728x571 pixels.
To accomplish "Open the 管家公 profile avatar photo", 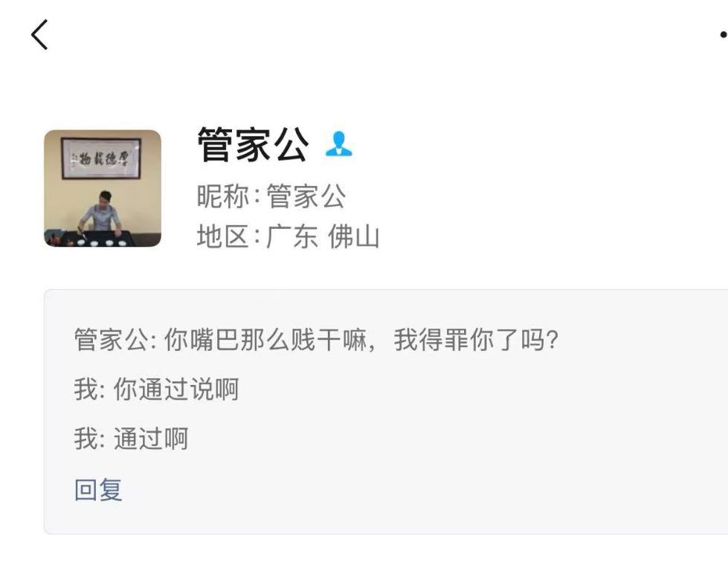I will (103, 188).
